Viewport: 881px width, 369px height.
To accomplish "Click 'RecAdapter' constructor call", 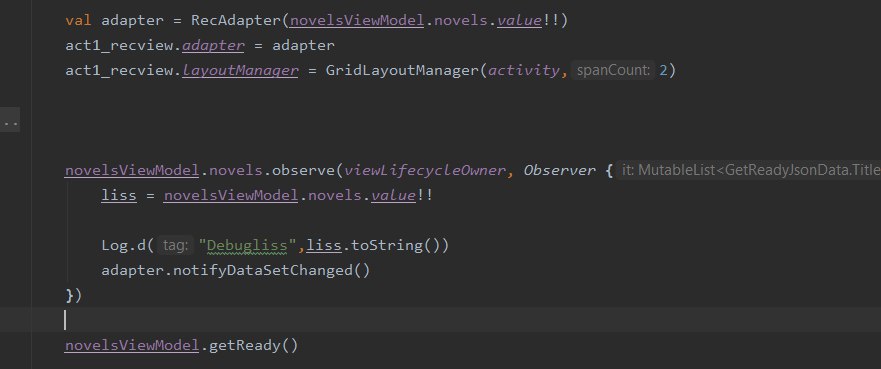I will point(236,21).
